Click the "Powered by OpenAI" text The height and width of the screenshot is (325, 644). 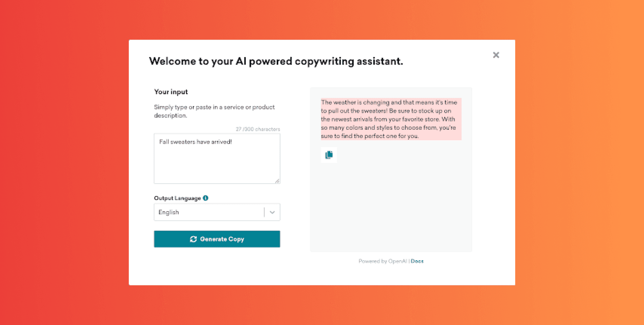click(382, 261)
